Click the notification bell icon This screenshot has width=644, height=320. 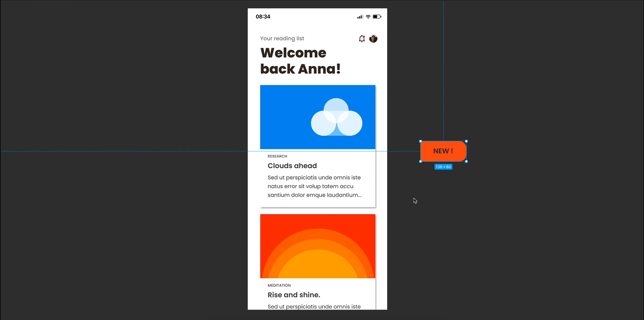point(362,39)
